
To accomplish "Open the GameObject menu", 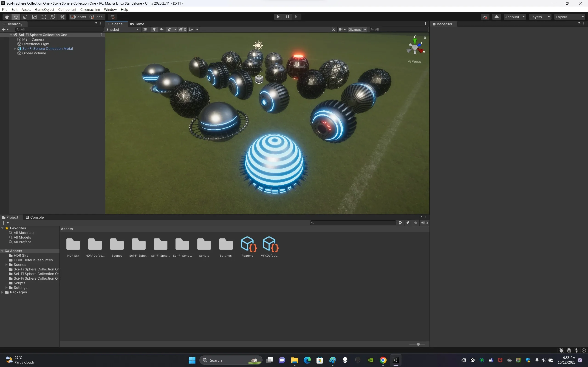I will 45,9.
